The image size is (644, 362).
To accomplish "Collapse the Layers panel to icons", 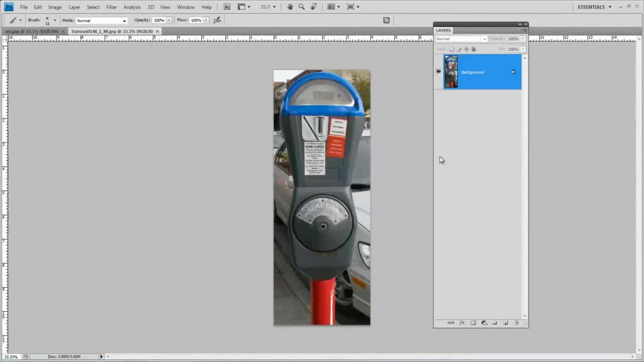I will click(x=520, y=25).
